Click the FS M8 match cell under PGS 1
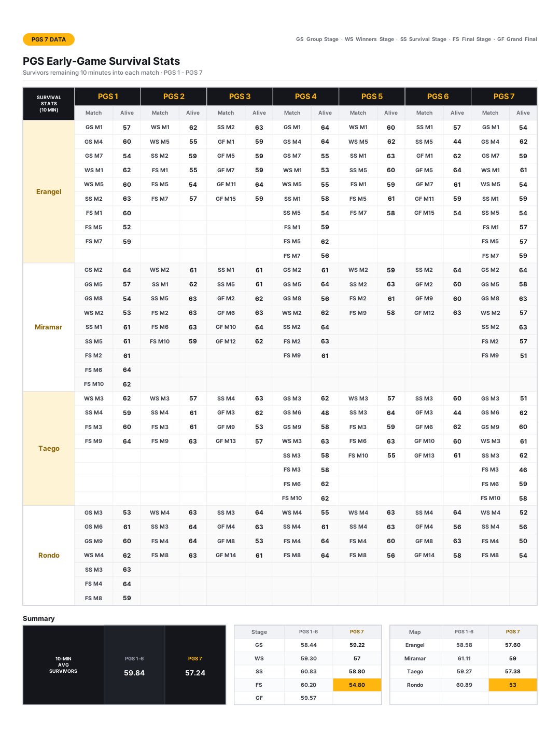 94,598
